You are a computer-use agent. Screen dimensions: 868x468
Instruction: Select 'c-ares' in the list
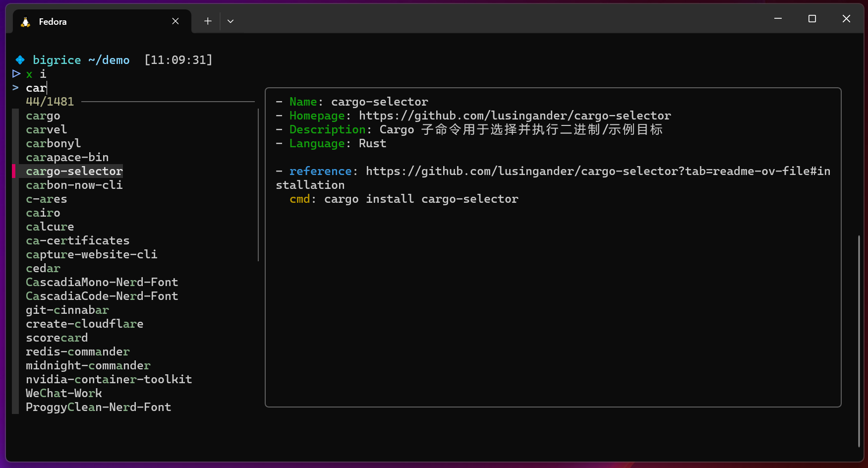coord(47,199)
